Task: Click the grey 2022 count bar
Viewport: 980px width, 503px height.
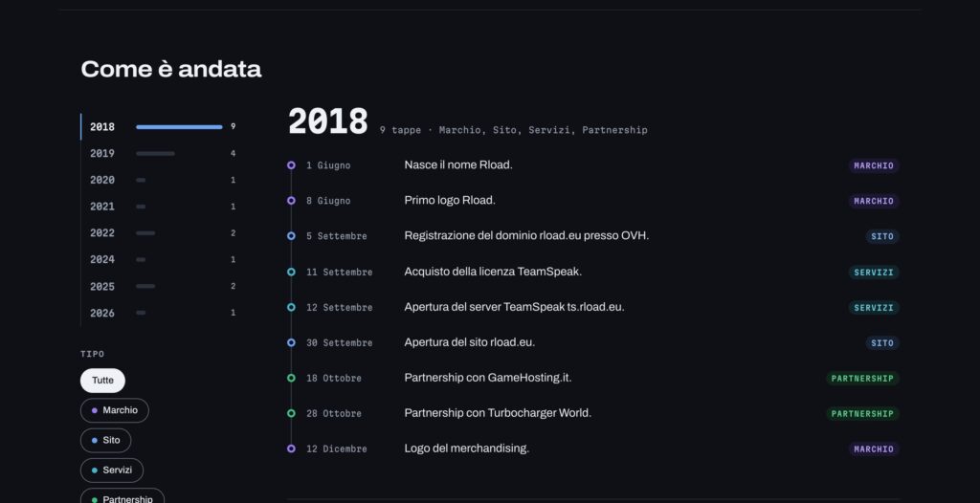Action: [x=145, y=233]
